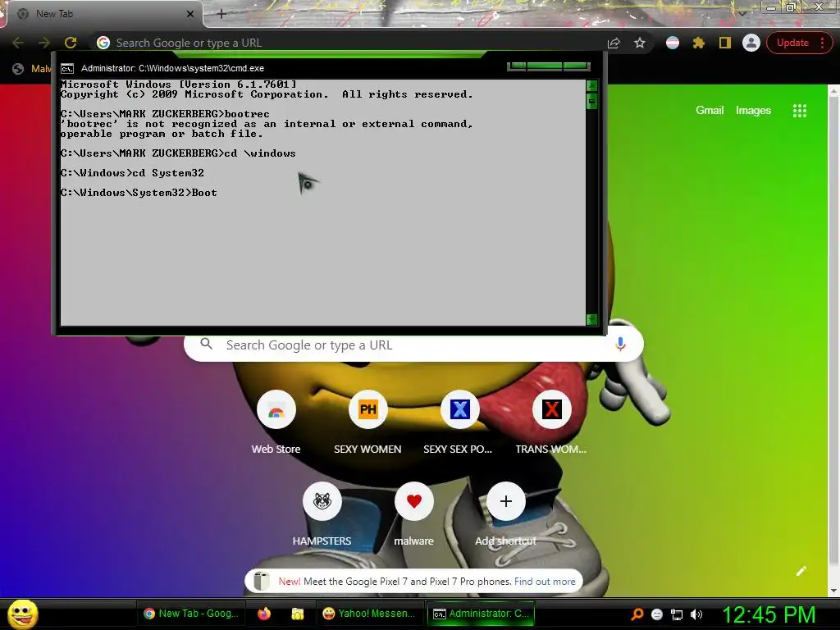Click the cmd window scrollbar down arrow
The height and width of the screenshot is (630, 840).
point(591,319)
